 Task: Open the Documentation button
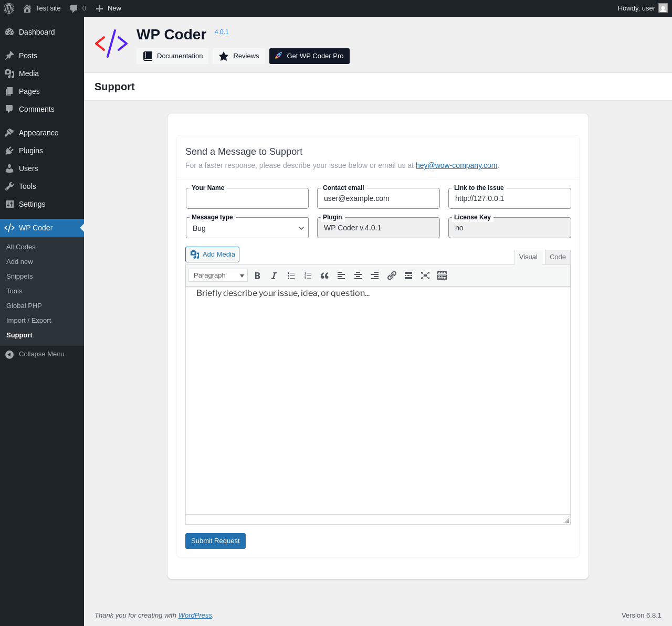172,56
